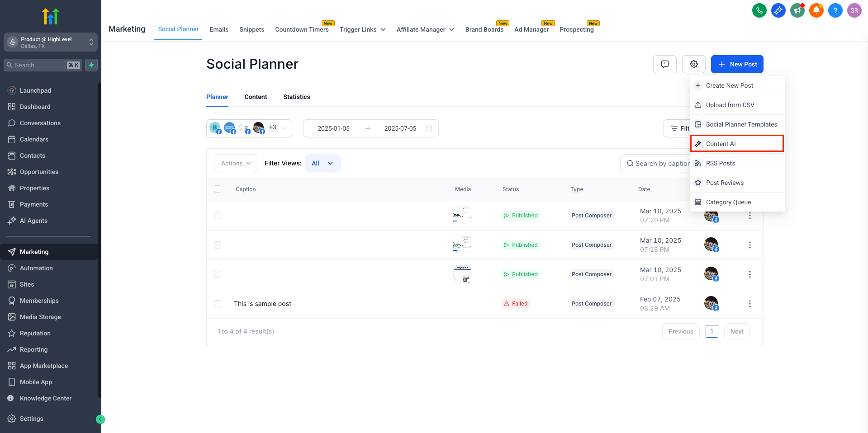This screenshot has height=433, width=868.
Task: Select all posts with header checkbox
Action: (218, 189)
